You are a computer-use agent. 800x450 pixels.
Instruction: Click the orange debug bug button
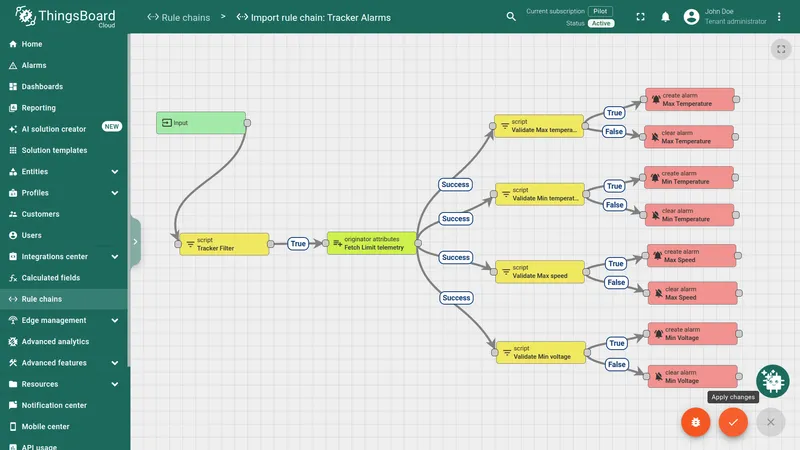(x=695, y=422)
